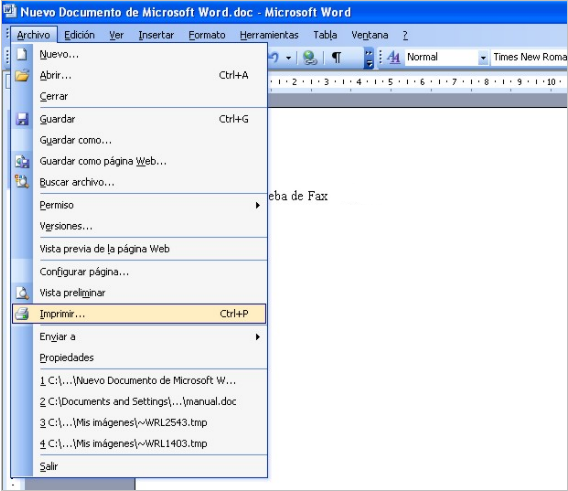Expand the Permiso submenu arrow
The image size is (568, 491).
click(258, 205)
